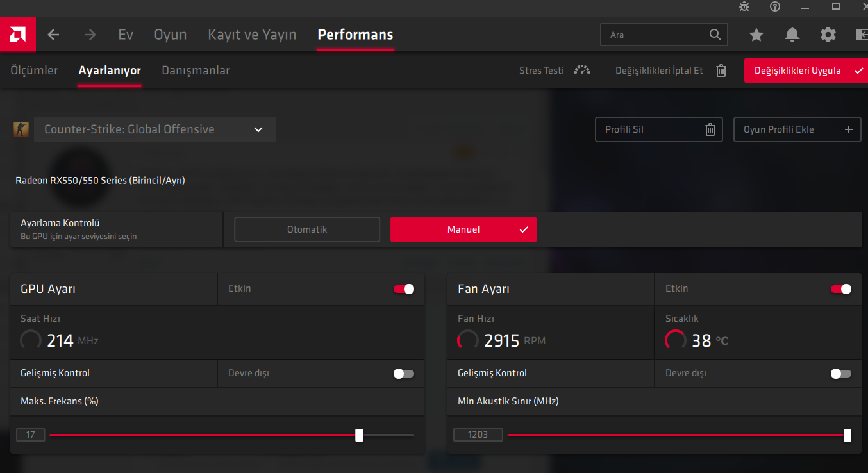Screen dimensions: 868x473
Task: Open notifications bell icon
Action: (792, 35)
